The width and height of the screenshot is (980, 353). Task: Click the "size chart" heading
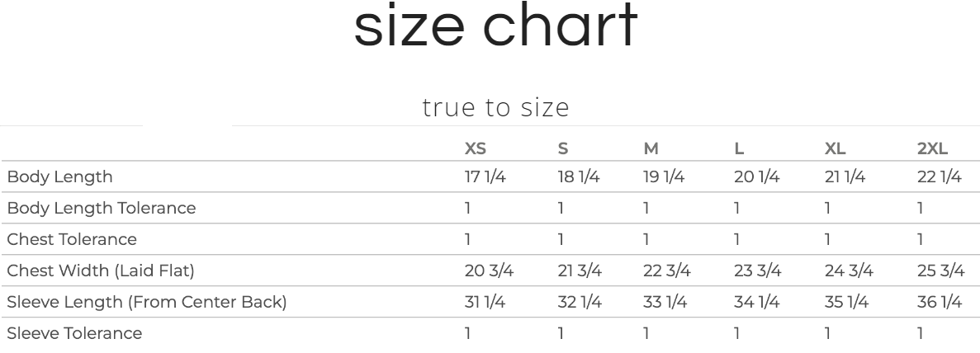pyautogui.click(x=495, y=27)
